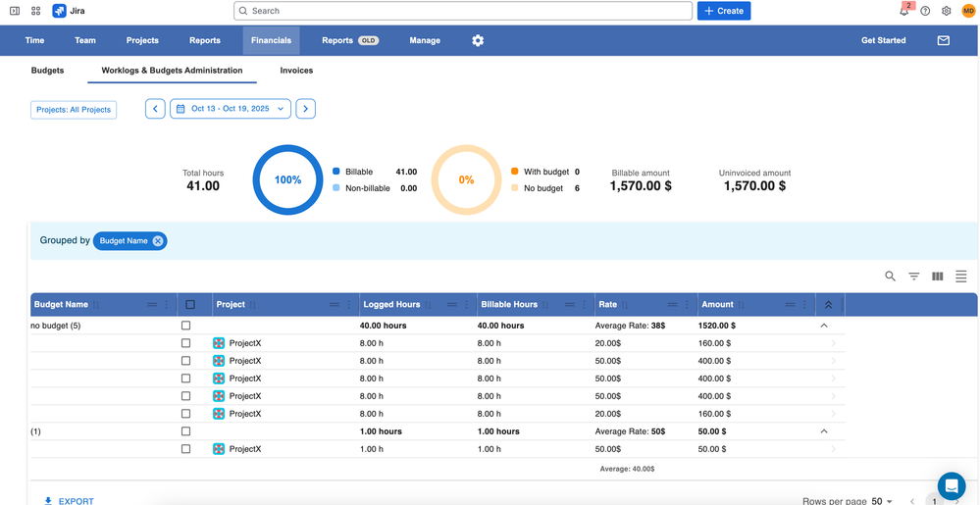Viewport: 980px width, 505px height.
Task: Change row density with lines icon
Action: pyautogui.click(x=960, y=277)
